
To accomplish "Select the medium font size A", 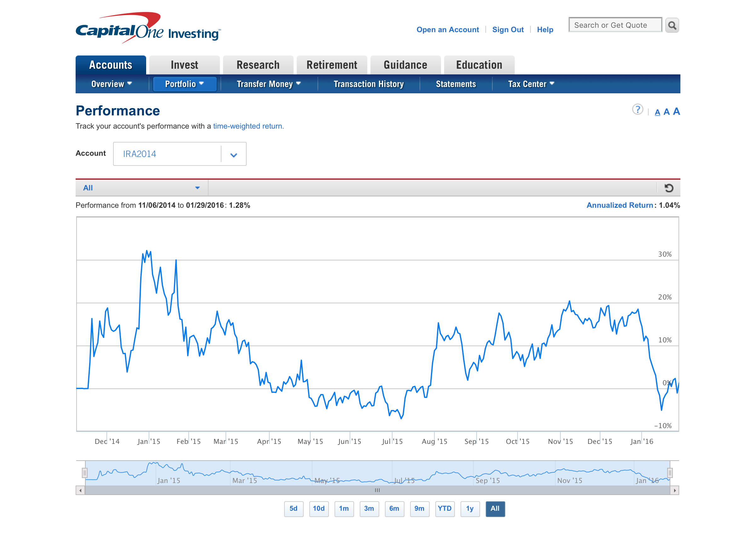I will click(666, 112).
